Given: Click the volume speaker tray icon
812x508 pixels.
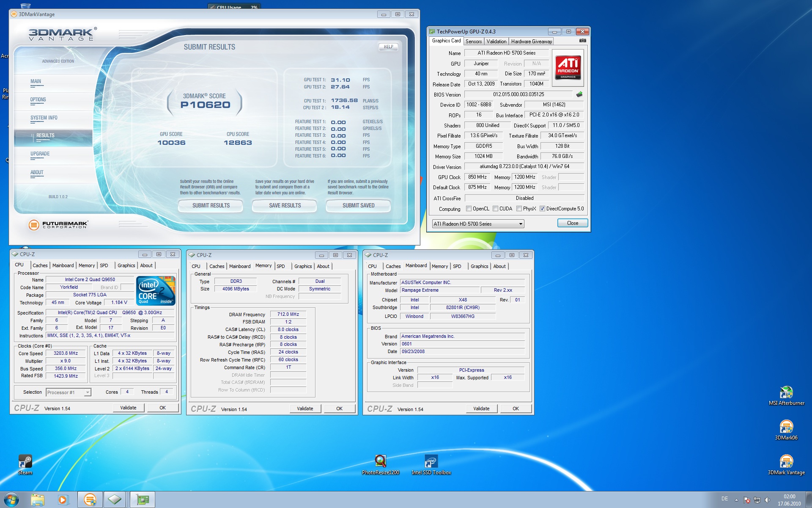Looking at the screenshot, I should pyautogui.click(x=767, y=500).
